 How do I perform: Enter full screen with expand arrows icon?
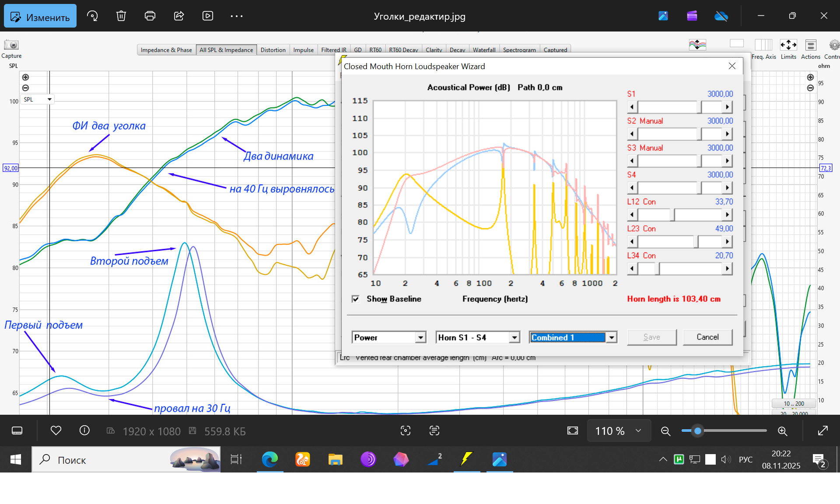(822, 431)
